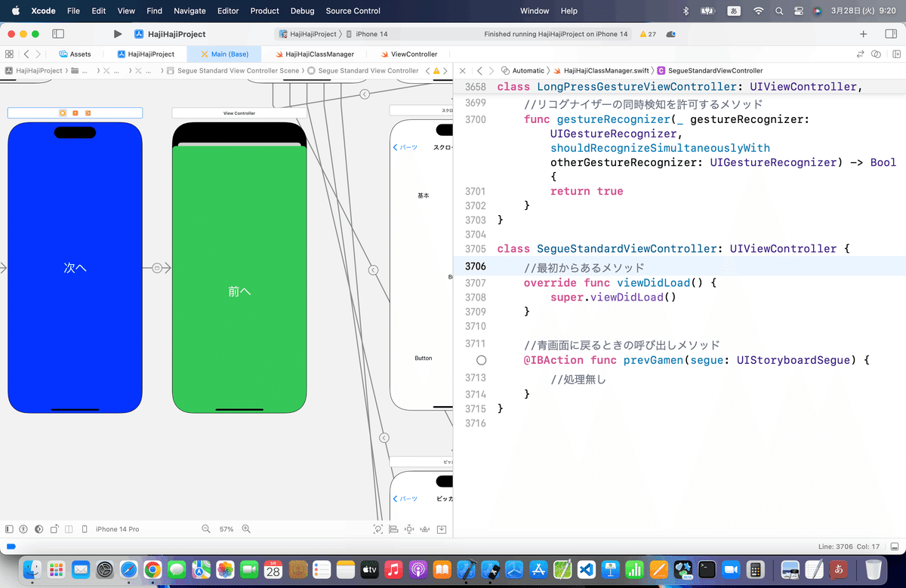Select the Main (Base) tab

pos(224,54)
